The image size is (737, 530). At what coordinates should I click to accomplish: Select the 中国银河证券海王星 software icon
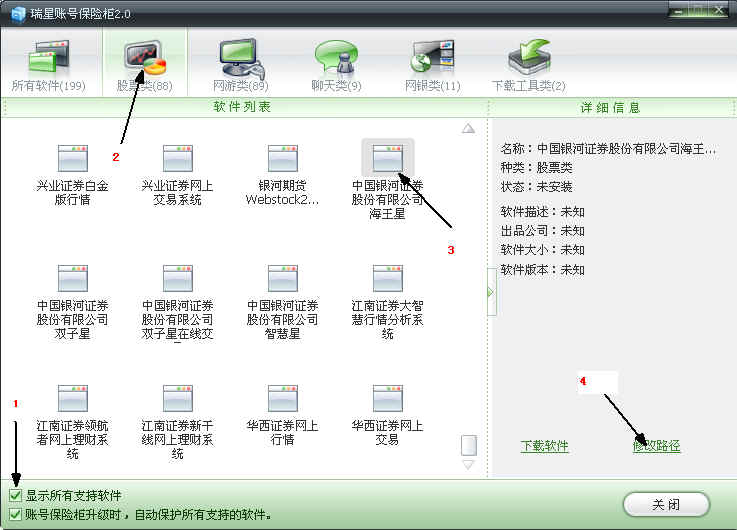pos(388,158)
